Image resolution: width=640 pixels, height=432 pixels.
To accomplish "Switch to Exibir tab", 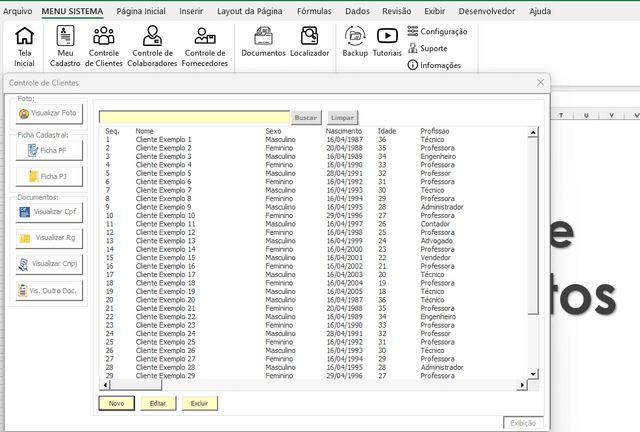I will pyautogui.click(x=434, y=11).
